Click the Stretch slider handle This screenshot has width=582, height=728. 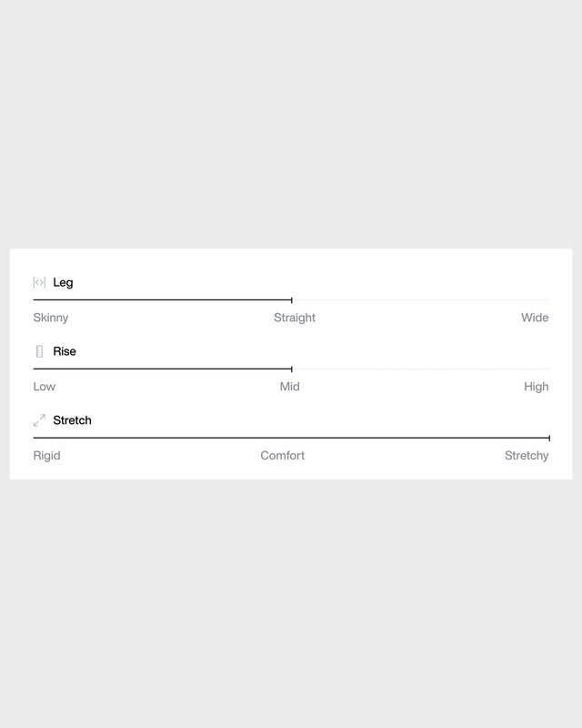pyautogui.click(x=548, y=438)
